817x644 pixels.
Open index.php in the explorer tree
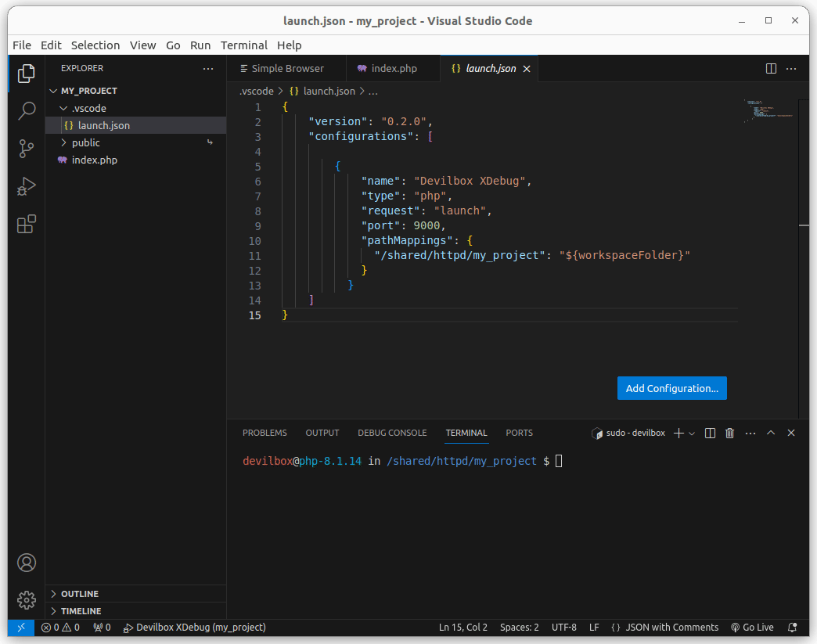94,160
